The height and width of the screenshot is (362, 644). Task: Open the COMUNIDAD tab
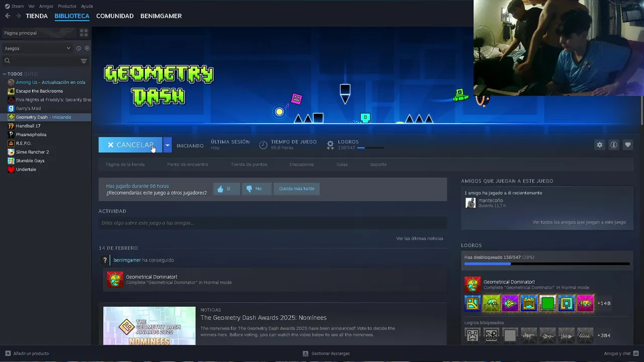point(115,16)
